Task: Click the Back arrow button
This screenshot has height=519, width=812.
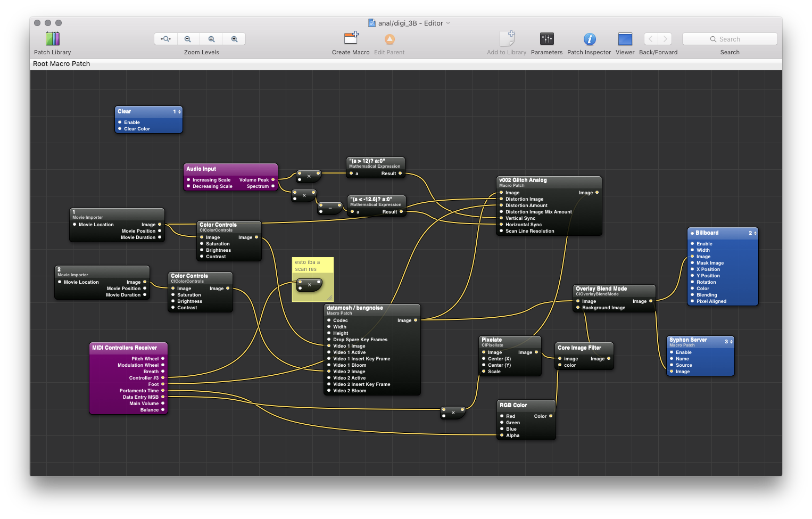Action: tap(651, 39)
